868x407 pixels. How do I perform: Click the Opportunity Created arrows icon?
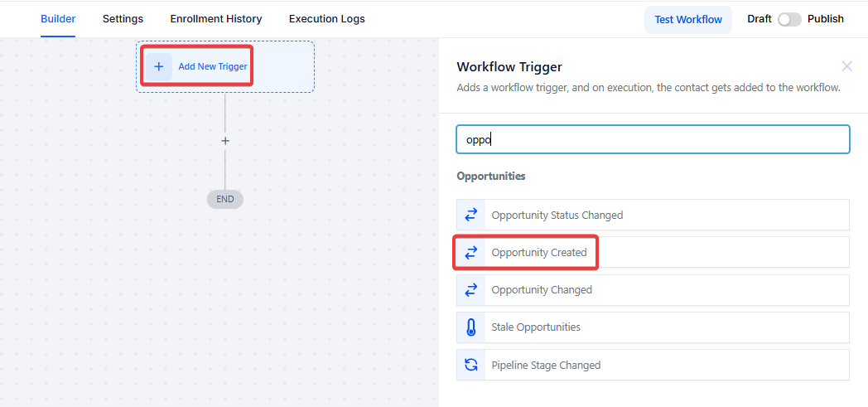tap(471, 253)
